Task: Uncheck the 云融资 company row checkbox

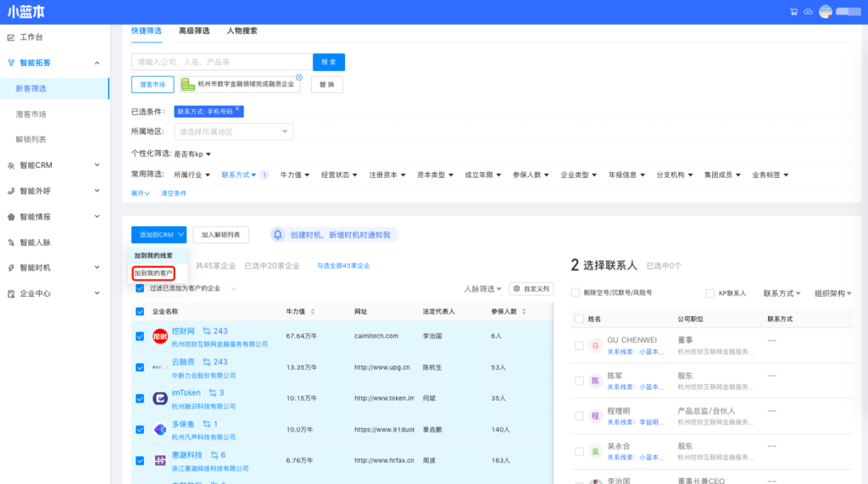Action: tap(140, 367)
